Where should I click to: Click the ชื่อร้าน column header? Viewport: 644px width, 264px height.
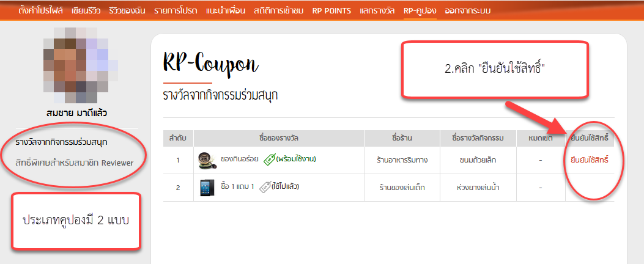coord(402,138)
